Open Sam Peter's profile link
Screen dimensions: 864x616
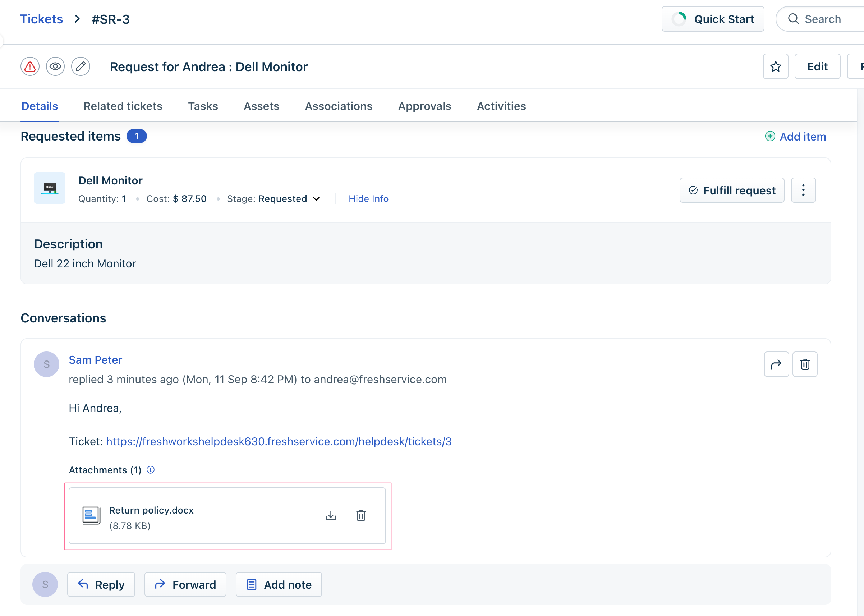[x=96, y=360]
